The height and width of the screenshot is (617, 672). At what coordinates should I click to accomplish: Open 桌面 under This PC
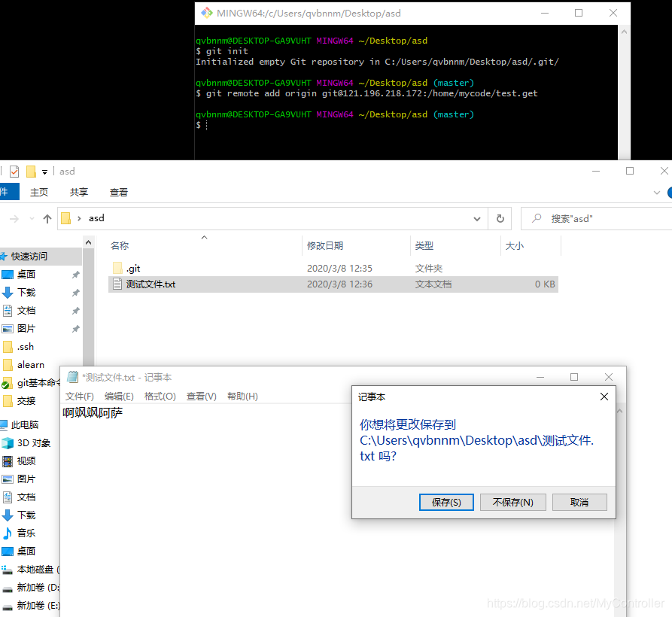26,551
